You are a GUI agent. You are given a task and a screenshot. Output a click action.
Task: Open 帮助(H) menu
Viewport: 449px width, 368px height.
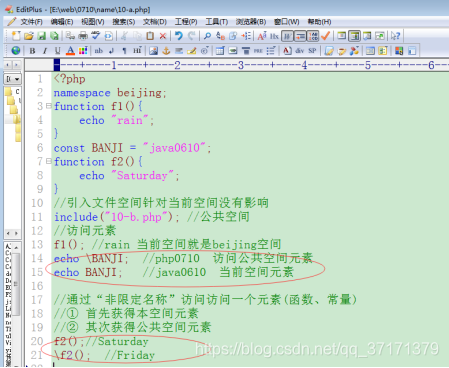coord(319,22)
